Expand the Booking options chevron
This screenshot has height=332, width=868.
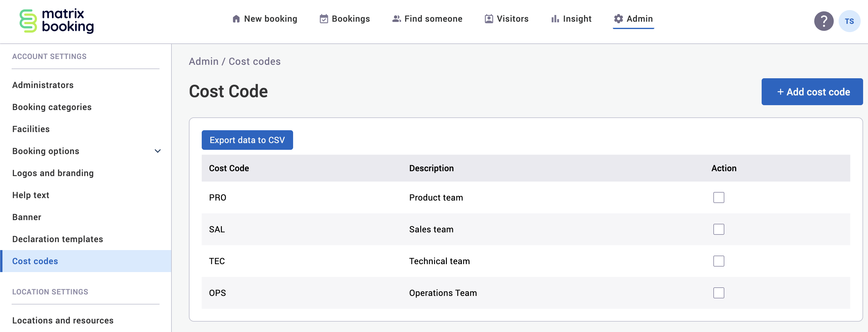(x=157, y=151)
